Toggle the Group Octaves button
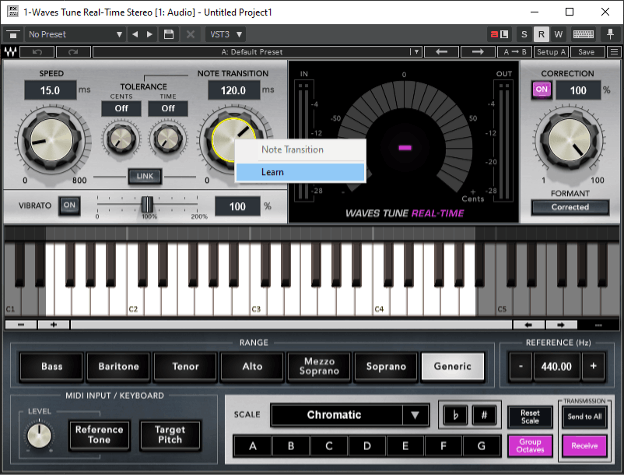The image size is (624, 476). [530, 446]
